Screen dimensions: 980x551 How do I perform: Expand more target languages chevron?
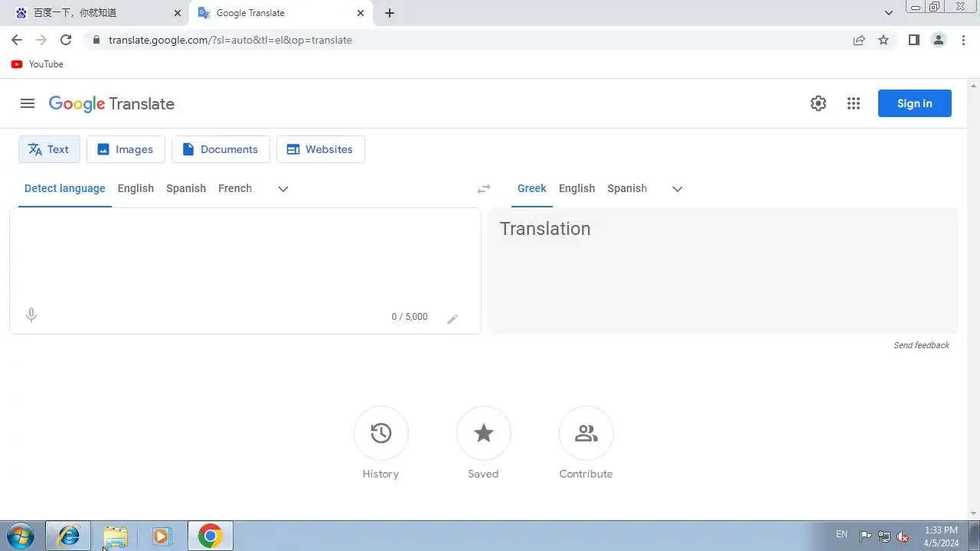[x=678, y=189]
